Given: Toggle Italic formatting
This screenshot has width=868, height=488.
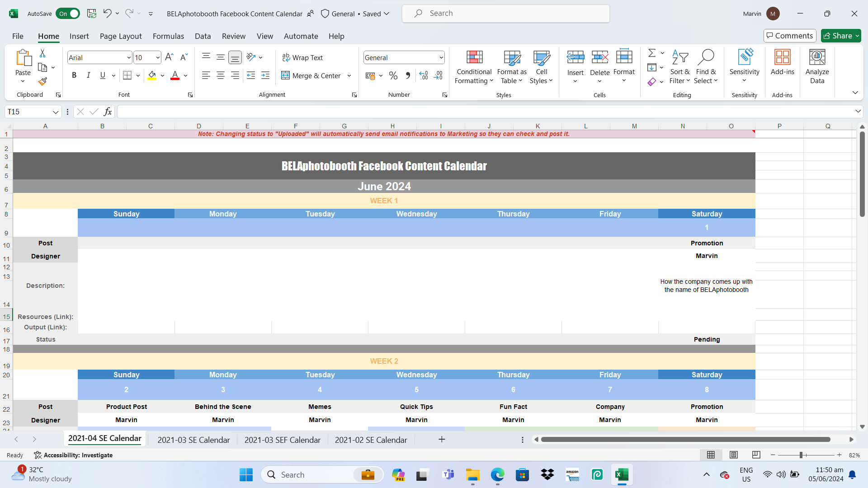Looking at the screenshot, I should 89,75.
